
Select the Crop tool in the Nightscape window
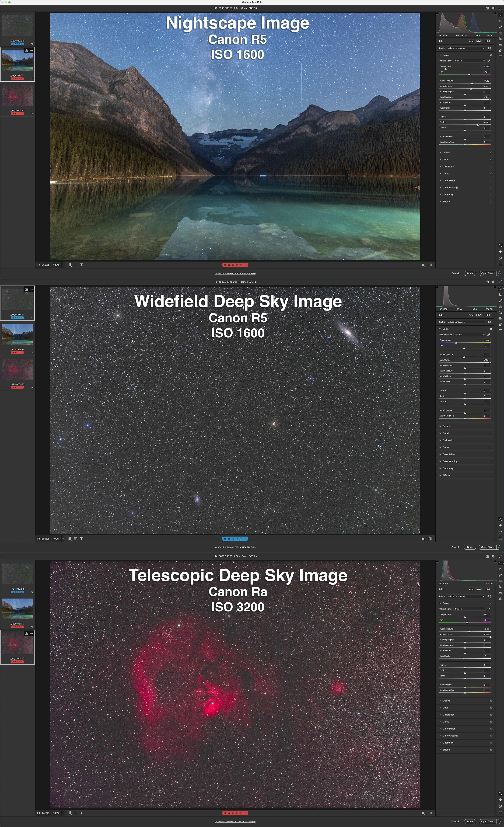[x=500, y=21]
